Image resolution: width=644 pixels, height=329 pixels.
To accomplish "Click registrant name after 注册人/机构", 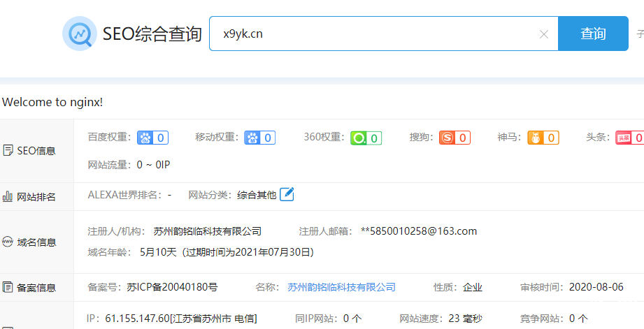I will [208, 231].
